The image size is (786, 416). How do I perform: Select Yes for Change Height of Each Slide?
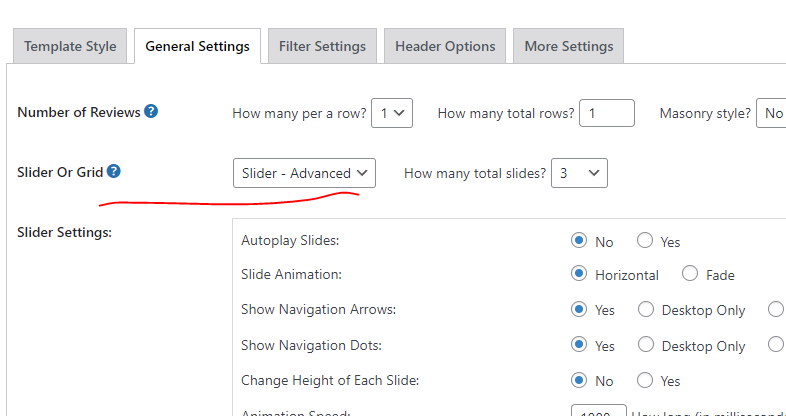[645, 380]
